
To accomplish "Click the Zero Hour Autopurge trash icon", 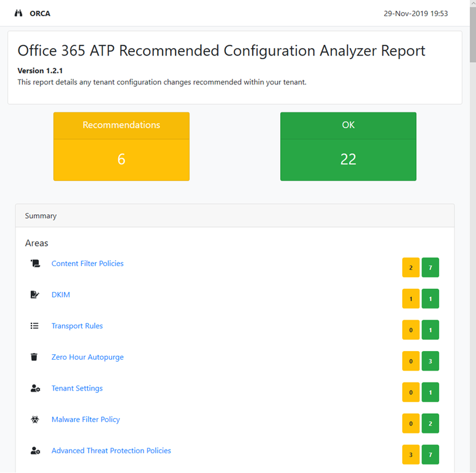I will coord(35,357).
